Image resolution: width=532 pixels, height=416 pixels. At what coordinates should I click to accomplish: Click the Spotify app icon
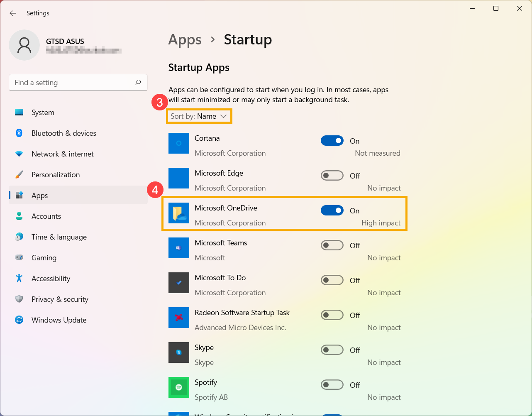179,387
